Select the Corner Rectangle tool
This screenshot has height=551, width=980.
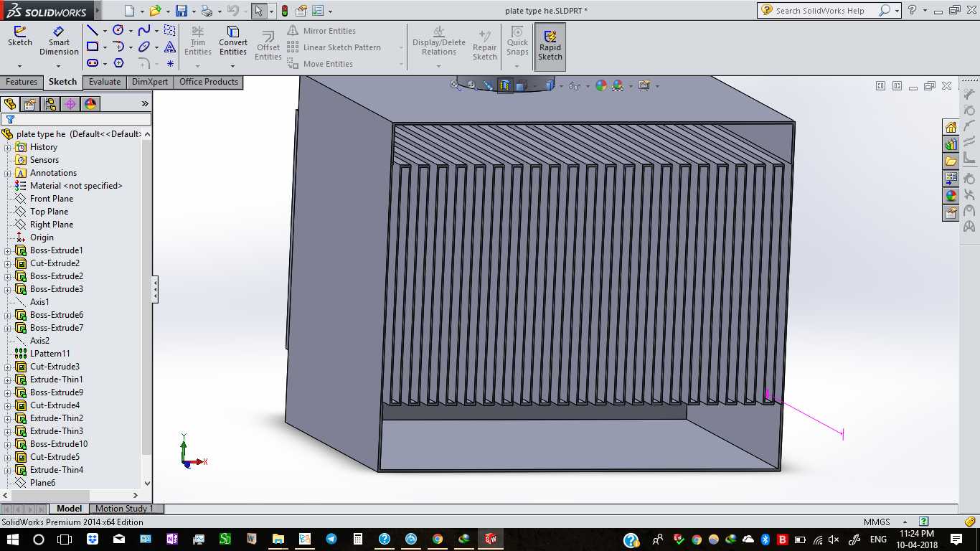click(93, 47)
